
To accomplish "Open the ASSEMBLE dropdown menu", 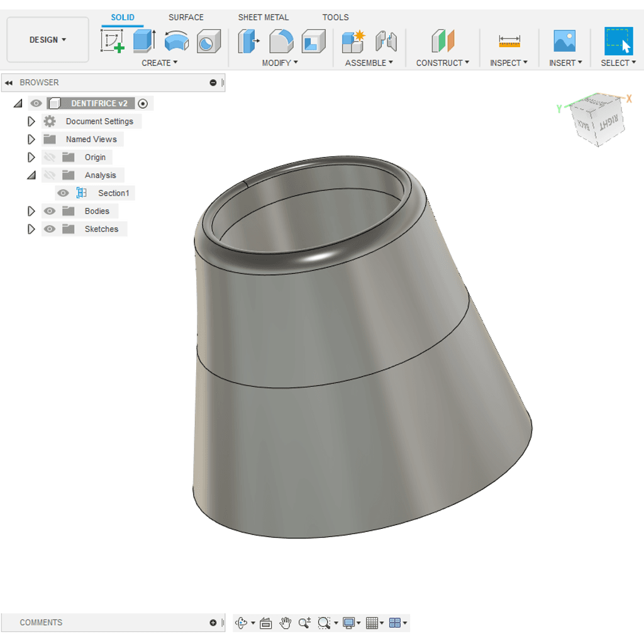I will pos(369,63).
